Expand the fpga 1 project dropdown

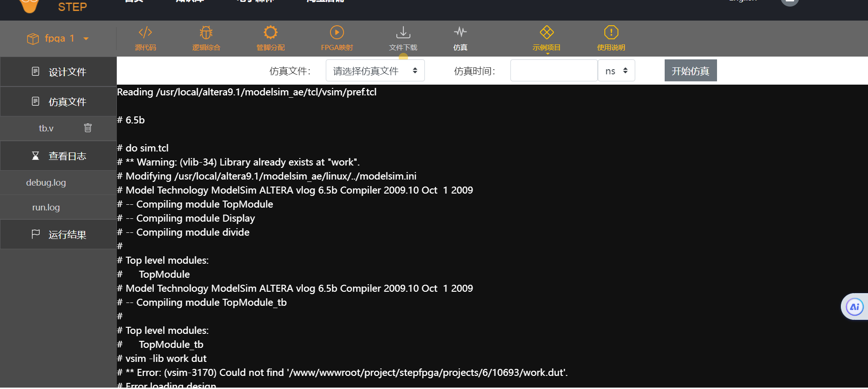pos(86,39)
